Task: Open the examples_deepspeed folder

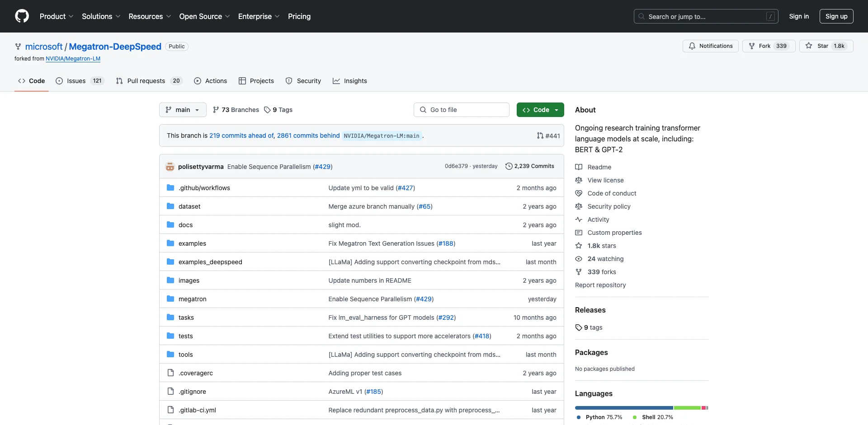Action: coord(210,262)
